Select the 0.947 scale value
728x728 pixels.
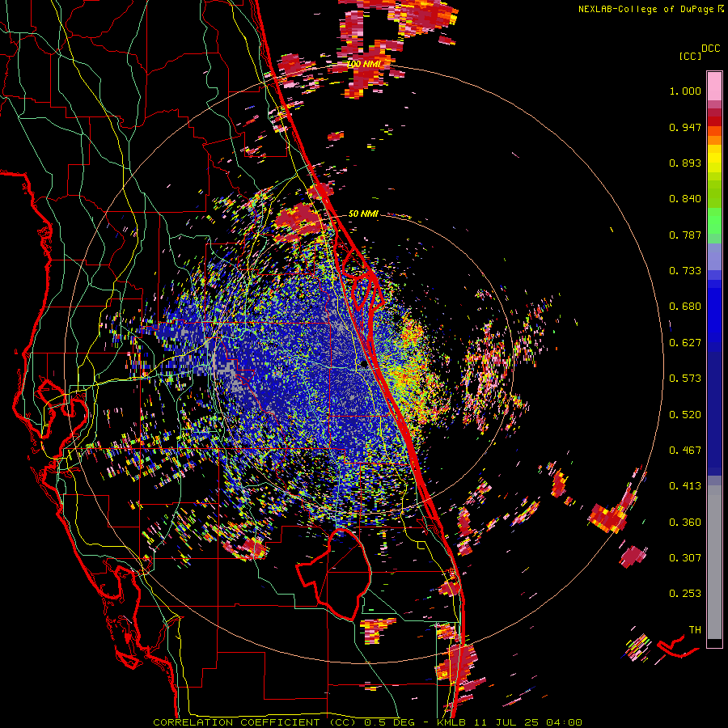click(685, 127)
